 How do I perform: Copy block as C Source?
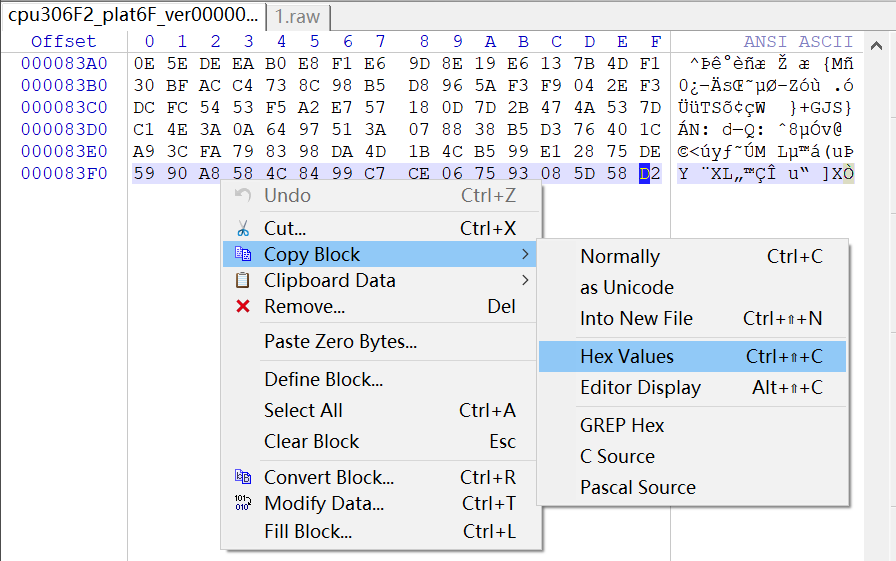coord(693,456)
